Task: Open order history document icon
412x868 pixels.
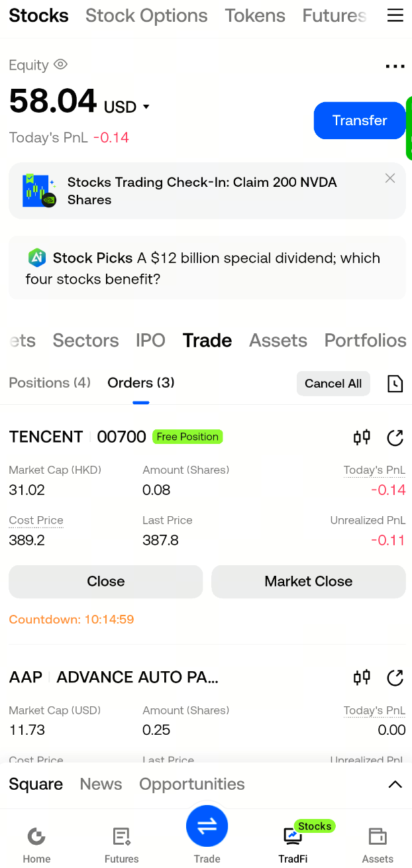Action: click(395, 384)
